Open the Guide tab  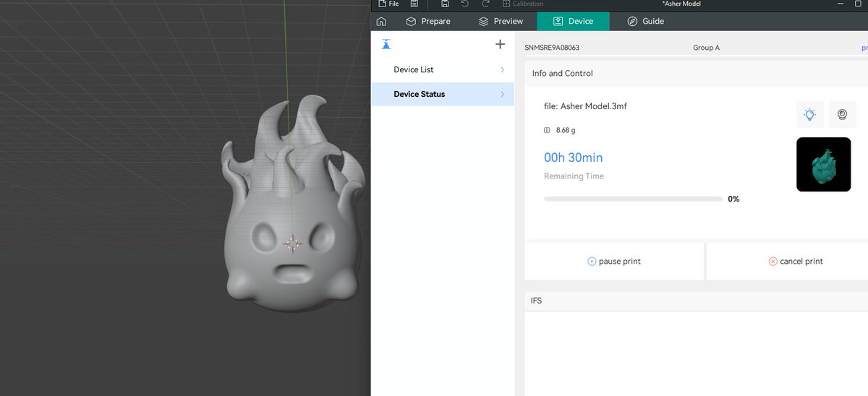pyautogui.click(x=645, y=21)
